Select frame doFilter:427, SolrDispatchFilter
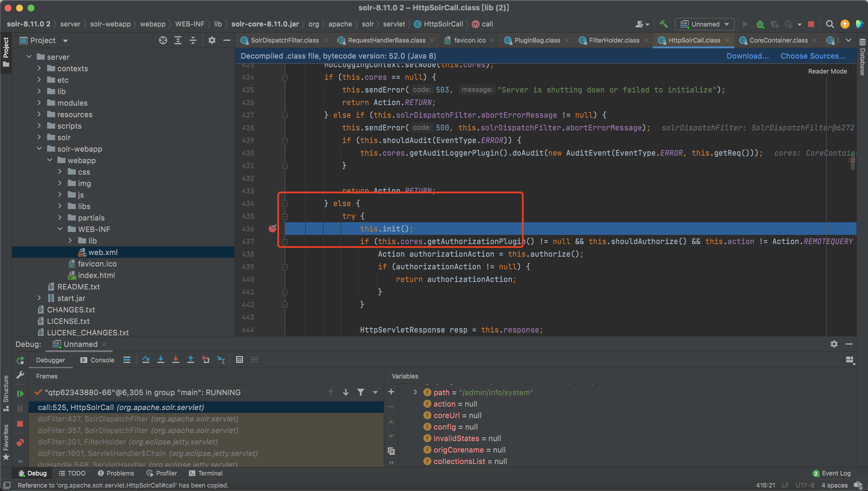The width and height of the screenshot is (868, 491). click(206, 418)
